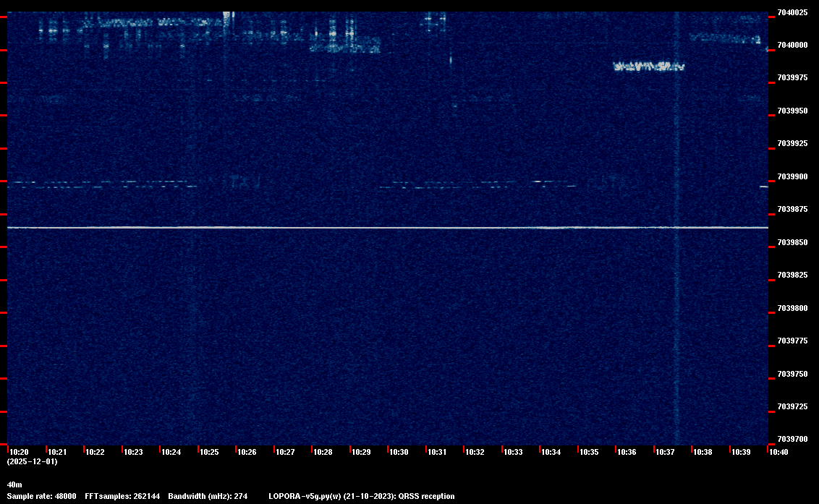Screen dimensions: 819x504
Task: Select the 7039825 frequency label
Action: click(x=792, y=276)
